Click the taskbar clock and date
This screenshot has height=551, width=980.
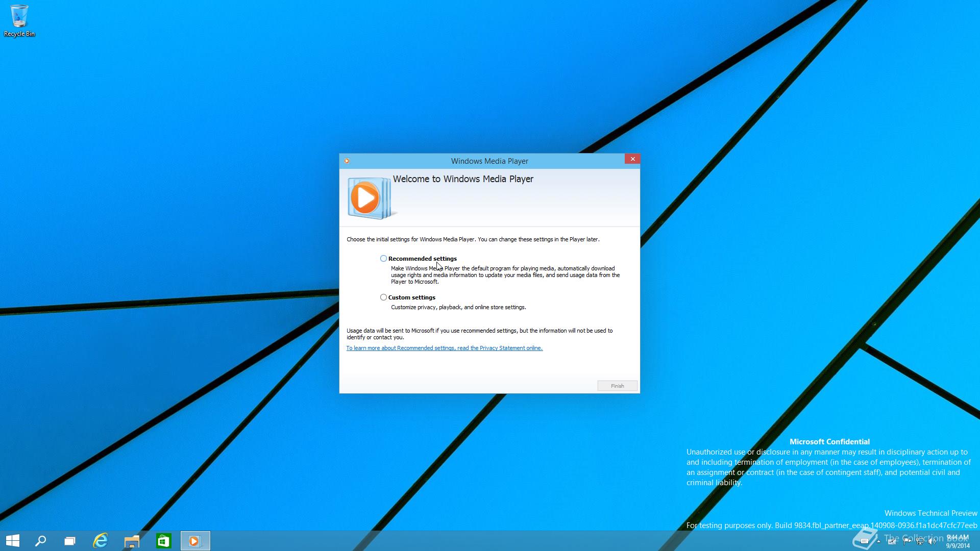[958, 541]
